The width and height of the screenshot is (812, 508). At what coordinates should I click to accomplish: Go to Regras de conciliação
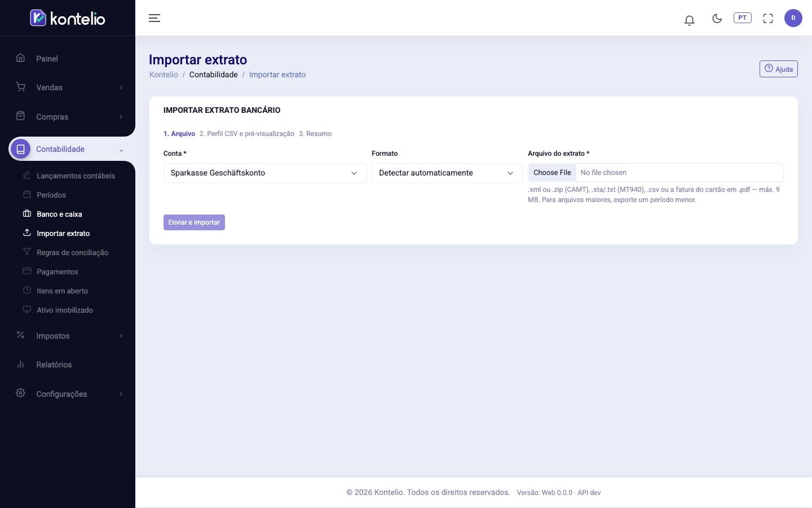(x=72, y=252)
